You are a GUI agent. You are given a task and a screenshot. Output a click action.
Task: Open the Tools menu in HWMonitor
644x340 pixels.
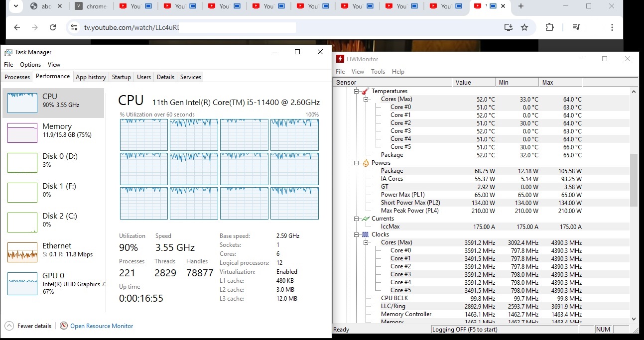pos(378,72)
